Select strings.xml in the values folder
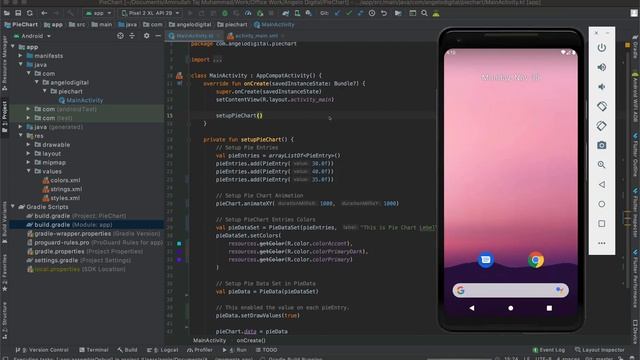This screenshot has width=640, height=360. click(x=62, y=189)
